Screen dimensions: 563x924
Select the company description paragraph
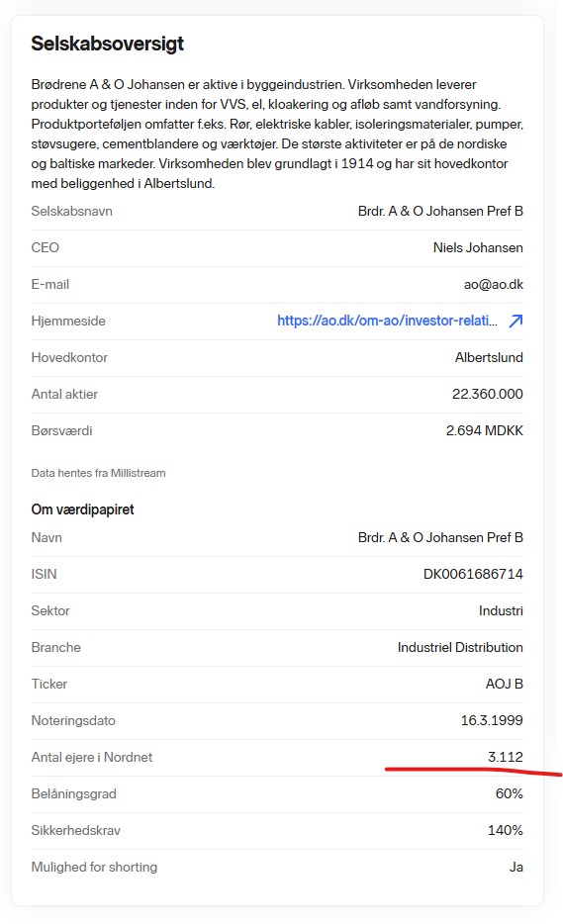coord(277,134)
